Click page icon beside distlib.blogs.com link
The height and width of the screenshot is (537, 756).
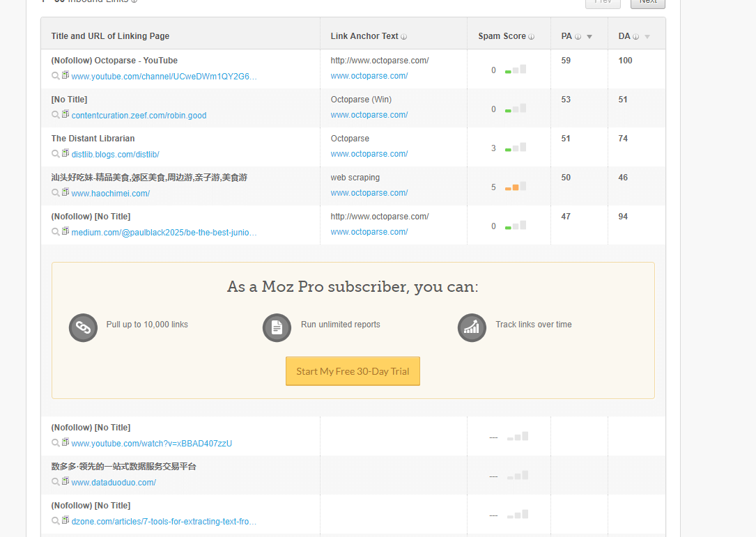coord(65,153)
